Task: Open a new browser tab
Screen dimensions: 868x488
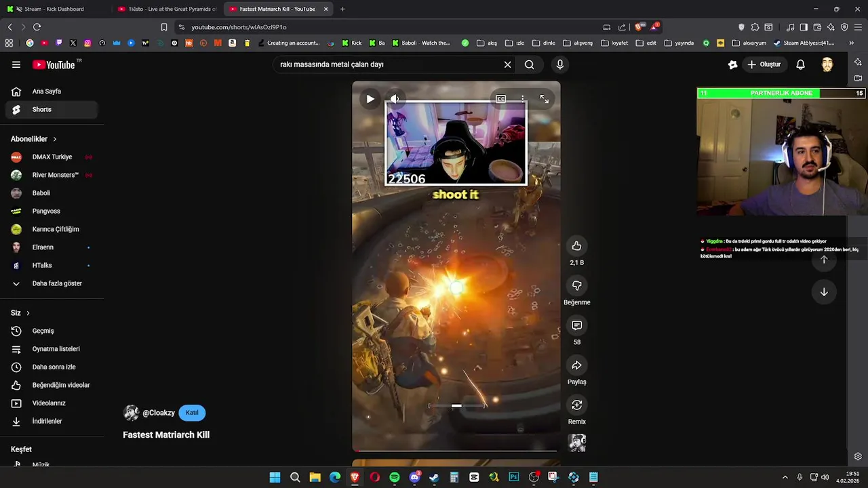Action: point(342,9)
